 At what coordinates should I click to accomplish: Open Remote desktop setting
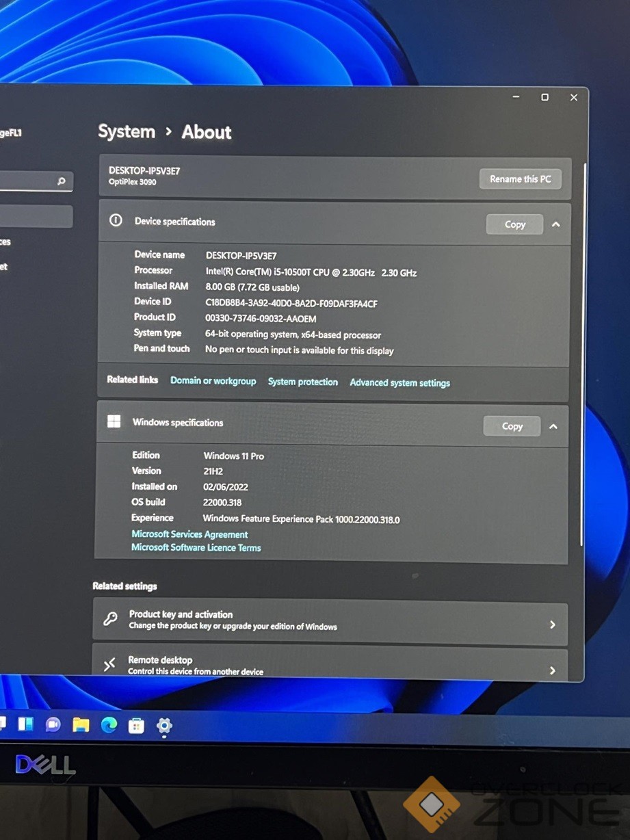click(x=330, y=663)
